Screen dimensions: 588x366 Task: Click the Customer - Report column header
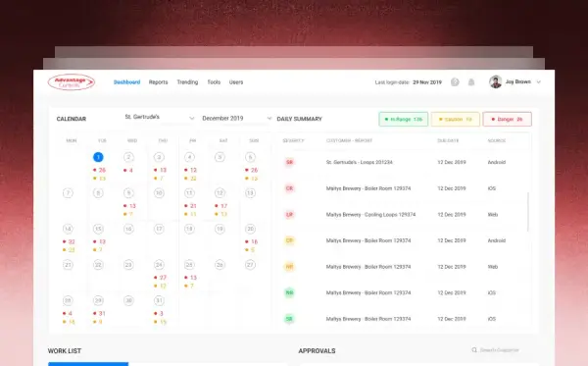[x=349, y=140]
